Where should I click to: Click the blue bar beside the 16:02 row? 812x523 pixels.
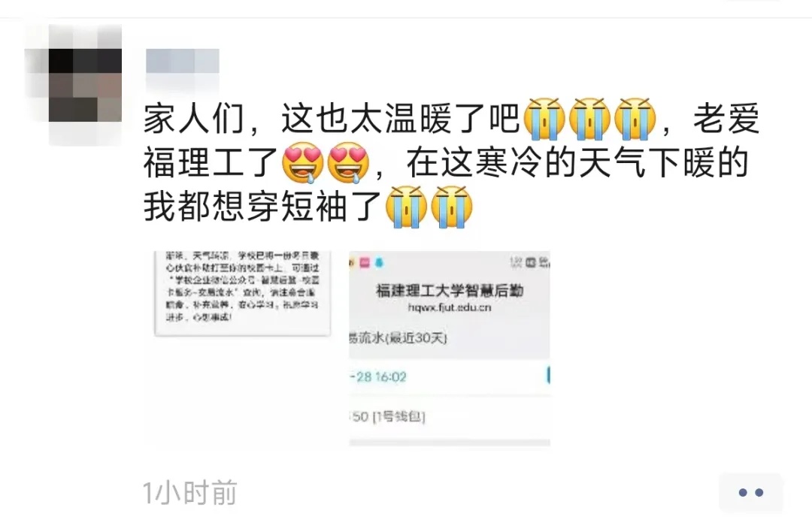tap(548, 376)
